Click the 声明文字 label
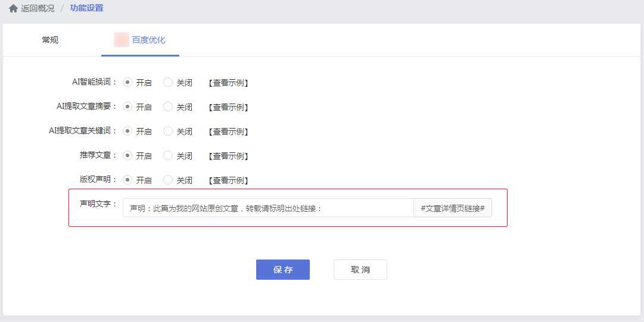This screenshot has width=644, height=322. pyautogui.click(x=98, y=204)
